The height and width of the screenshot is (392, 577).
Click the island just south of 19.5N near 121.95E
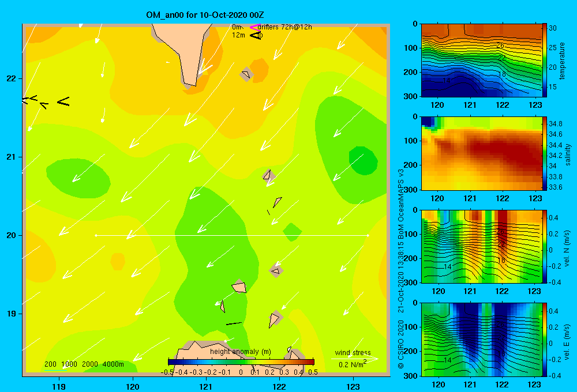point(276,272)
